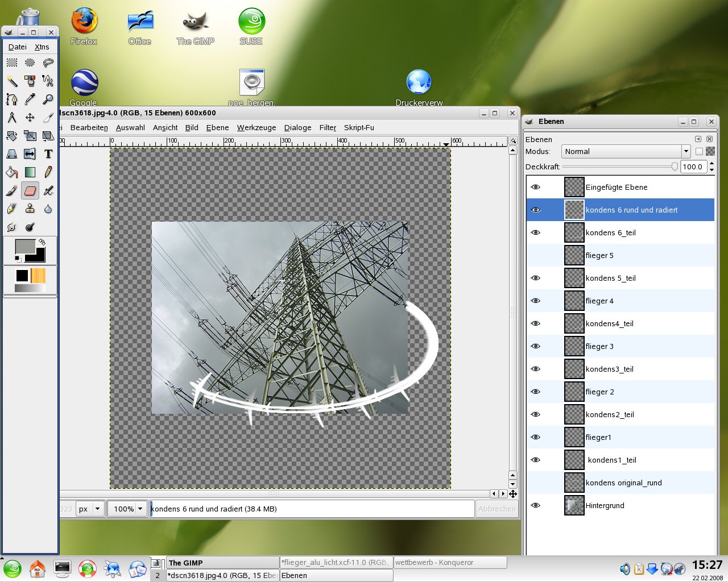Select the Flip tool
Screen dimensions: 728x582
pyautogui.click(x=30, y=153)
